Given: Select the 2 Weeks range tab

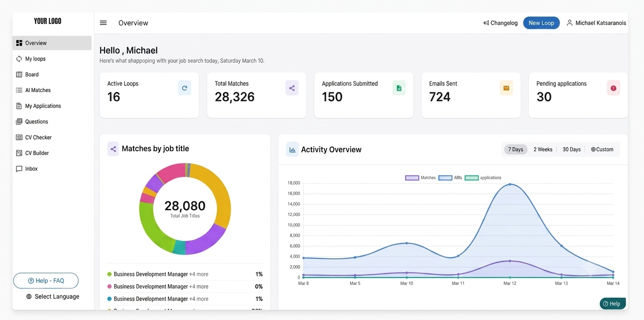Looking at the screenshot, I should point(543,149).
